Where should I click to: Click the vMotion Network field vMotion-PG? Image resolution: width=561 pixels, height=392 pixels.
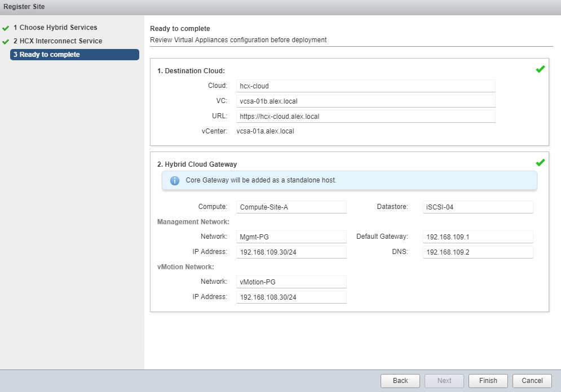point(291,282)
